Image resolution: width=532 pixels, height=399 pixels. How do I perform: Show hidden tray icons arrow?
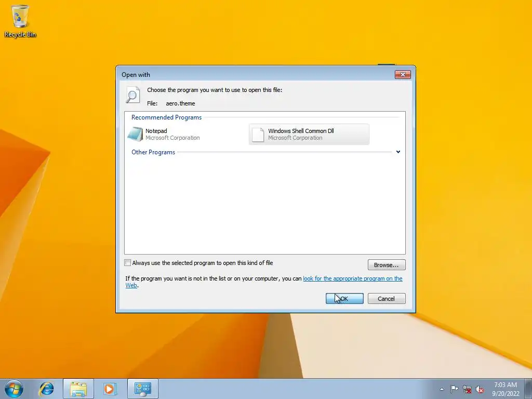click(x=442, y=389)
